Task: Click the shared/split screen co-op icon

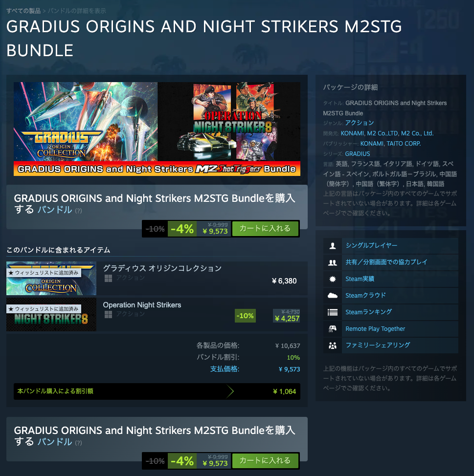Action: click(333, 262)
